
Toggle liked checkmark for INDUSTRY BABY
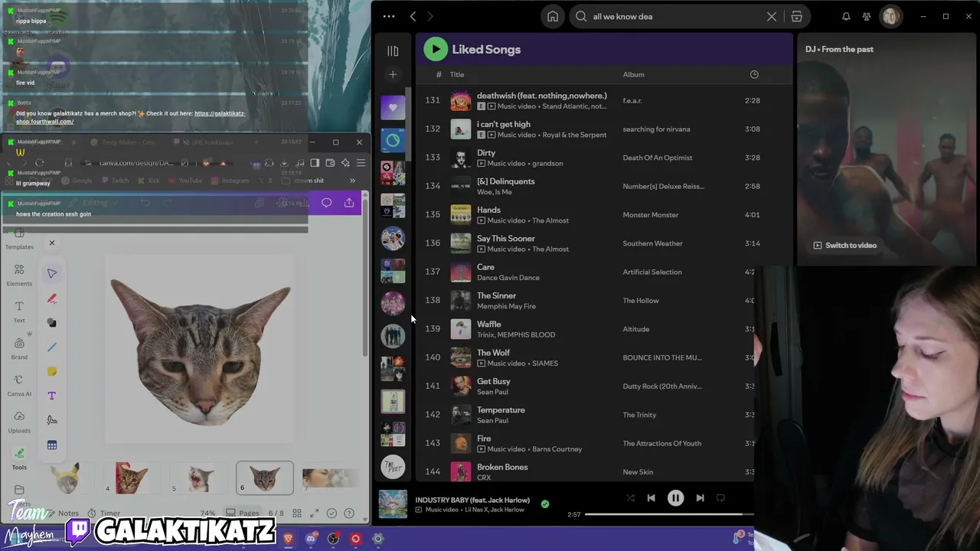click(544, 504)
